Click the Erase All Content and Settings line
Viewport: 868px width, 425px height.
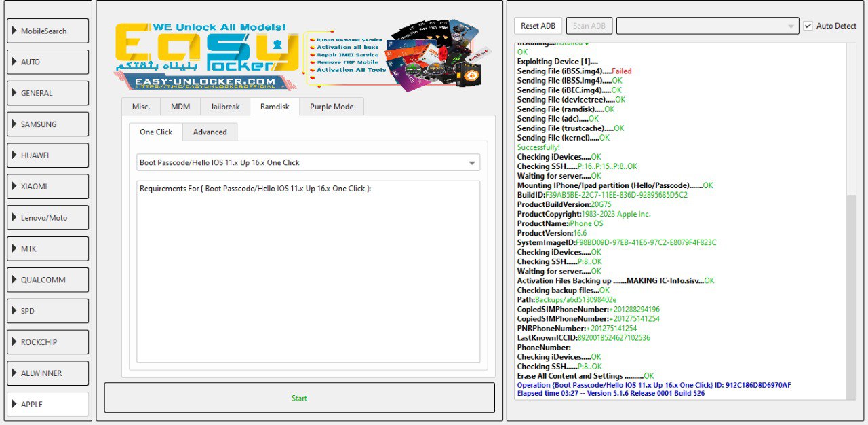click(586, 375)
